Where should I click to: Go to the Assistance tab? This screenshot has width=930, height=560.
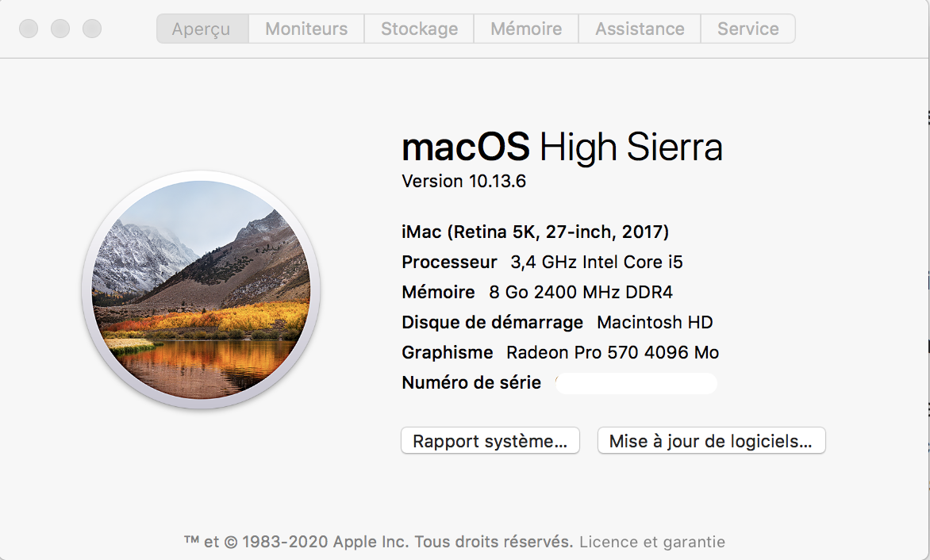tap(640, 29)
